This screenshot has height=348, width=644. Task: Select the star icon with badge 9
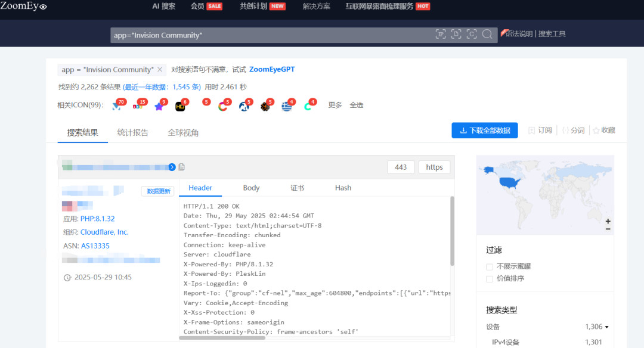pos(159,106)
